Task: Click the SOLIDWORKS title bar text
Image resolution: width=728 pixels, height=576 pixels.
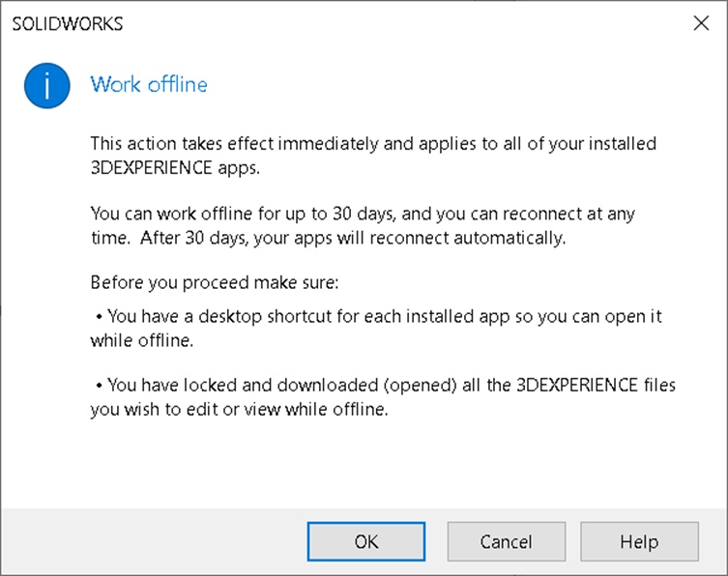Action: 67,24
